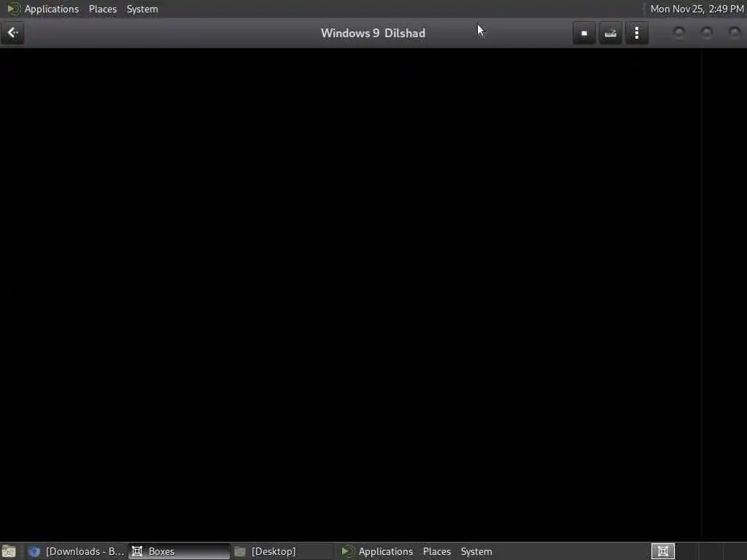Click the clock showing Mon Nov 25, 2:49 PM
747x560 pixels.
tap(697, 9)
